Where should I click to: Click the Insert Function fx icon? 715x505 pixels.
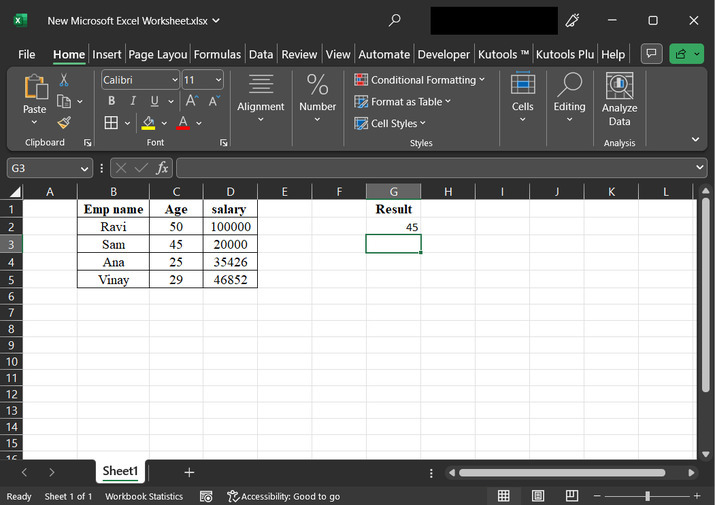tap(162, 168)
